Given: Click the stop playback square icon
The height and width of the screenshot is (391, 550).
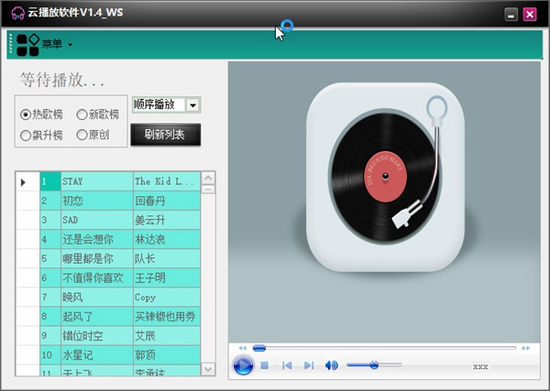Looking at the screenshot, I should point(264,365).
